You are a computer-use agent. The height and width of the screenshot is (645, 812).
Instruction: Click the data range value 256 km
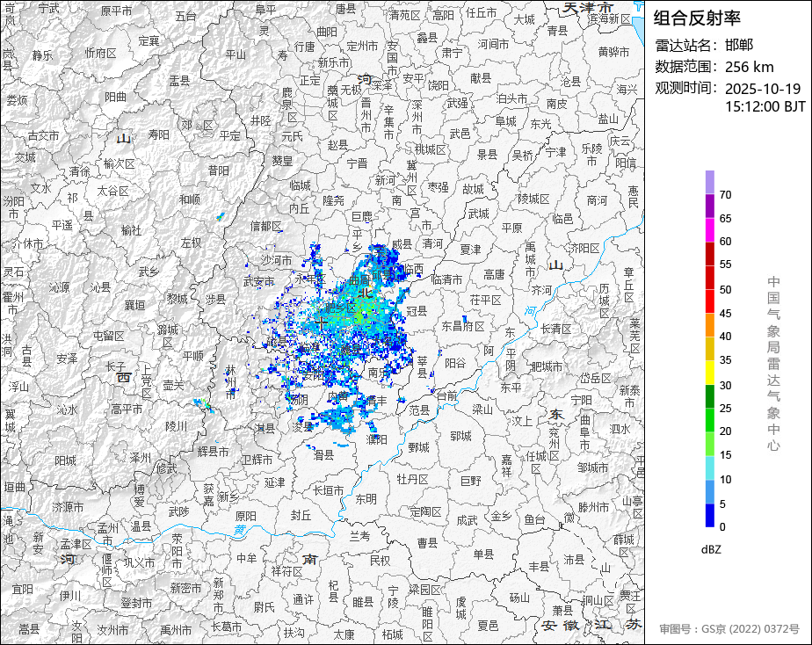(x=750, y=68)
